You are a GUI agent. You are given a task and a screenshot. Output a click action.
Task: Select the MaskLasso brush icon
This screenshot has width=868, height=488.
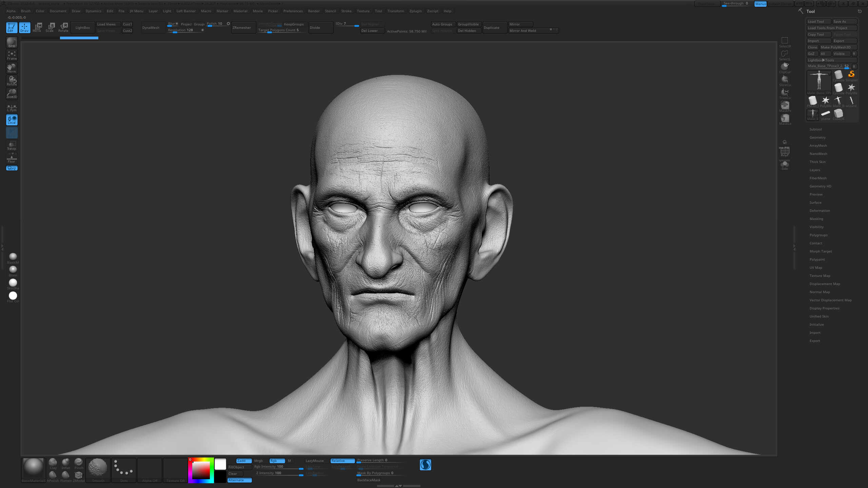click(x=785, y=120)
